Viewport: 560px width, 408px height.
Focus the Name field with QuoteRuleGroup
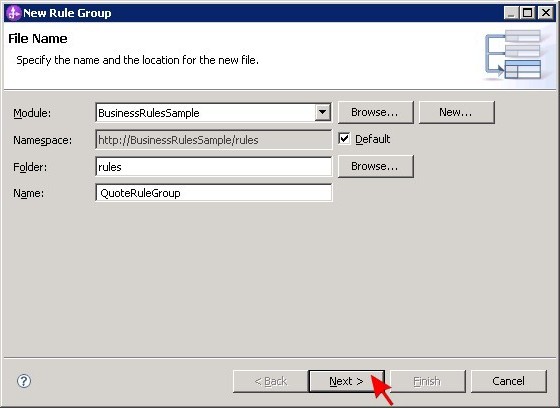point(214,193)
